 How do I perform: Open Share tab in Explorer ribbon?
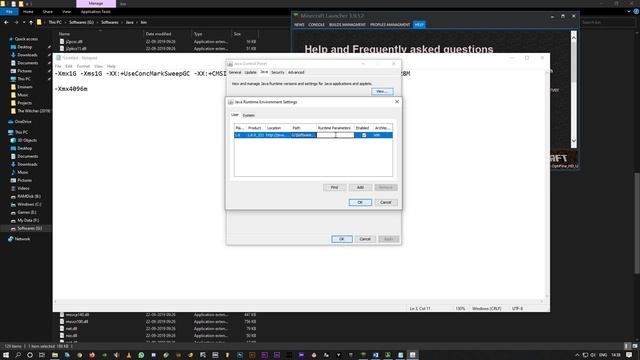[48, 12]
